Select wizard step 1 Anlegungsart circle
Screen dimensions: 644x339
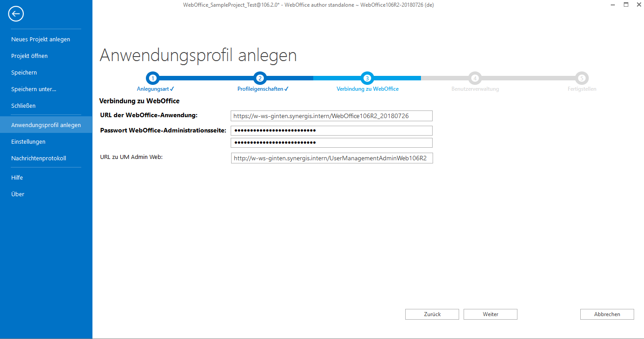point(153,78)
